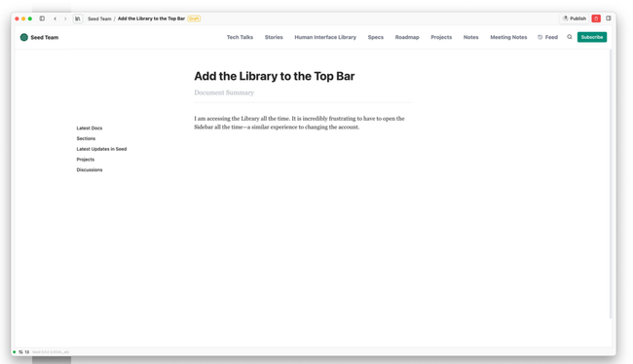Open the Feed history link
633x364 pixels.
(x=548, y=37)
